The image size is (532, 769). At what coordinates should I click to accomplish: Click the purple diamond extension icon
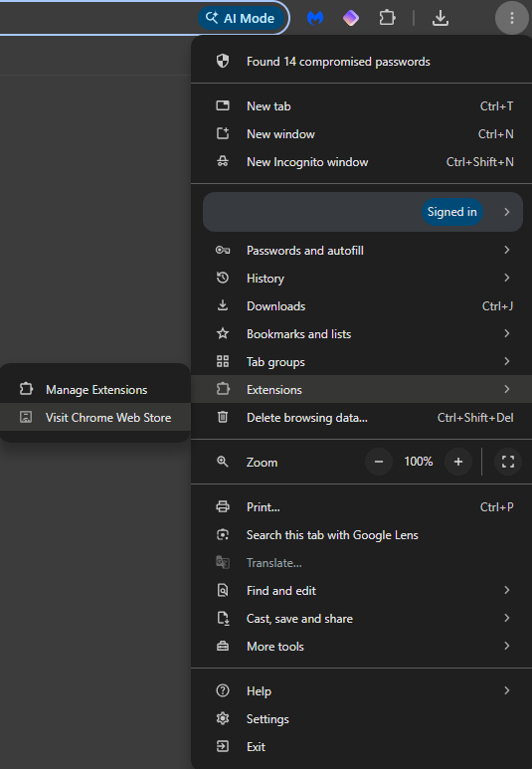351,18
